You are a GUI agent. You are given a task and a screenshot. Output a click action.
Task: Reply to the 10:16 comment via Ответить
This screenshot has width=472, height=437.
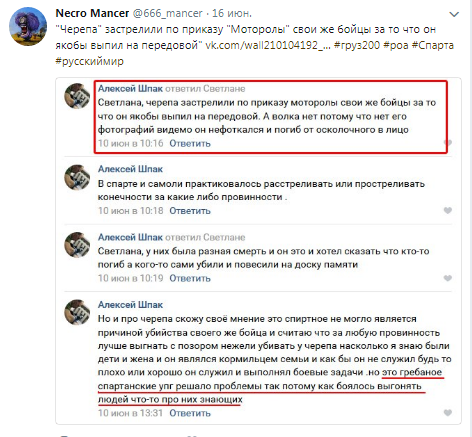point(190,143)
